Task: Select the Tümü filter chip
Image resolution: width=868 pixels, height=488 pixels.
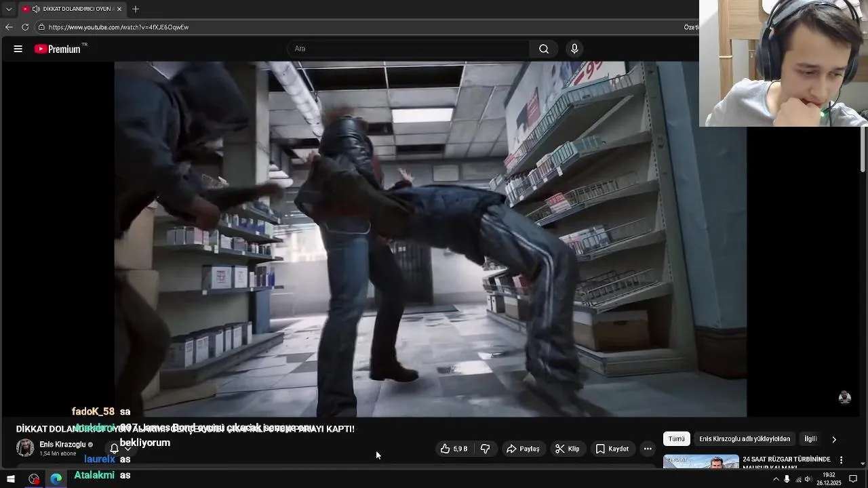Action: click(x=677, y=439)
